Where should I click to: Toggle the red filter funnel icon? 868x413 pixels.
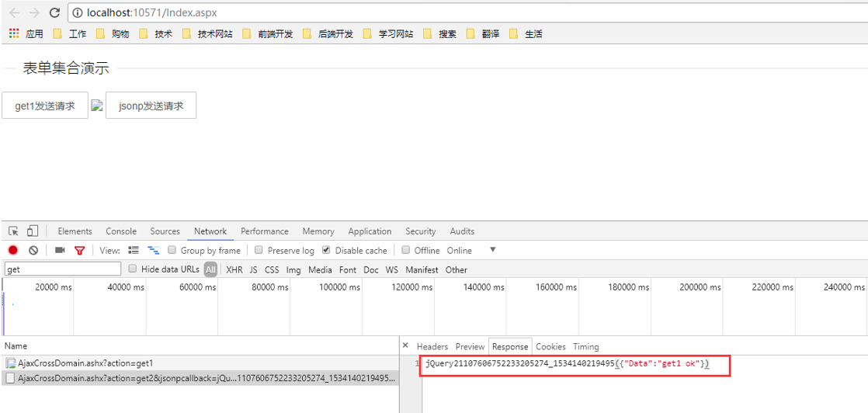80,251
